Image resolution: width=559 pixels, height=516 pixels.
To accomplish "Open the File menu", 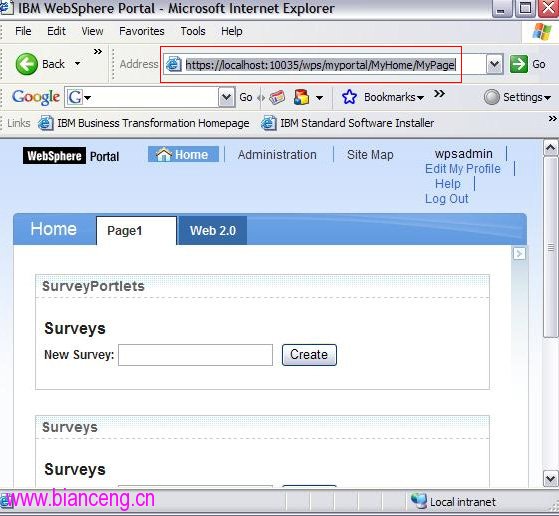I will click(23, 31).
